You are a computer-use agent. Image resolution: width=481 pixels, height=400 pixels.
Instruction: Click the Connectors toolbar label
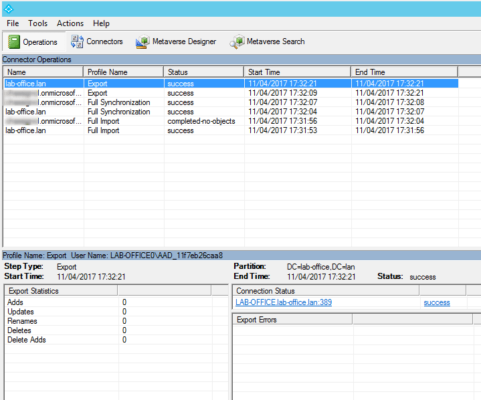pyautogui.click(x=105, y=41)
